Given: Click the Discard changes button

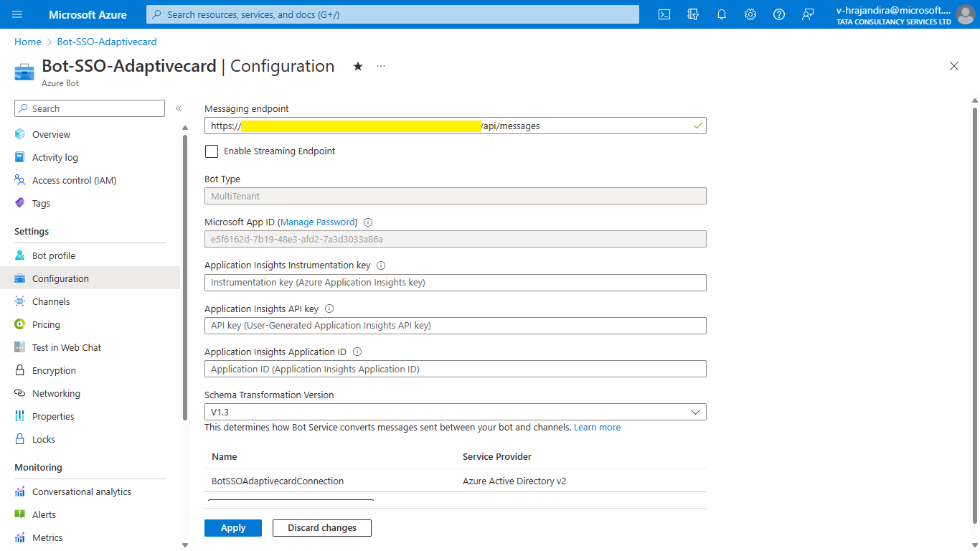Looking at the screenshot, I should pos(321,528).
